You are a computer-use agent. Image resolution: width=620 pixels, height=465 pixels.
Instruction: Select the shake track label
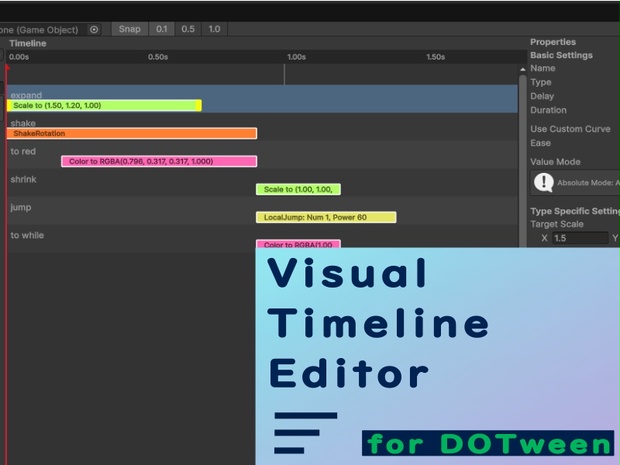pos(23,123)
